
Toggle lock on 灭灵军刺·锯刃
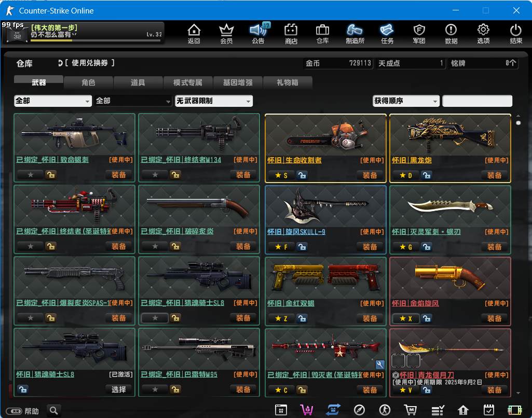click(427, 247)
